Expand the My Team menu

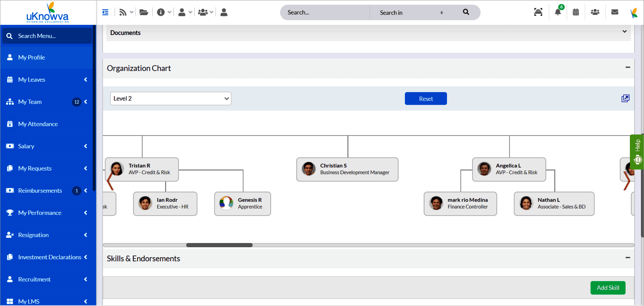[x=30, y=102]
